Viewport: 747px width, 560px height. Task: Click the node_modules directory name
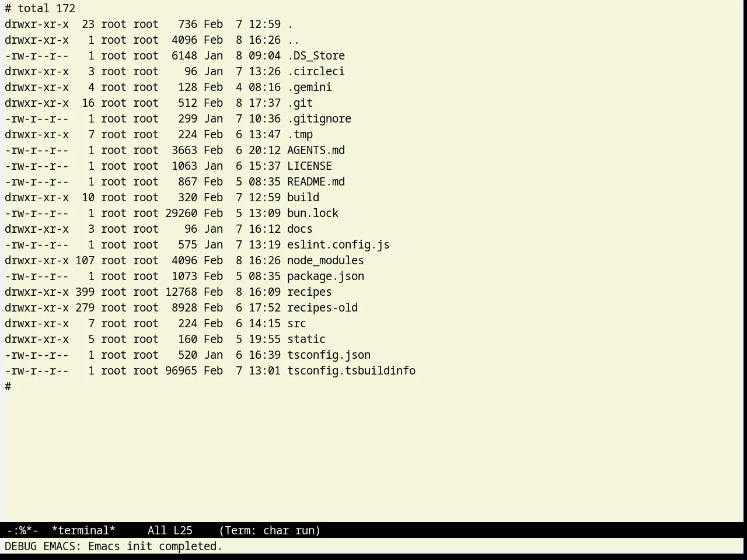pyautogui.click(x=326, y=261)
